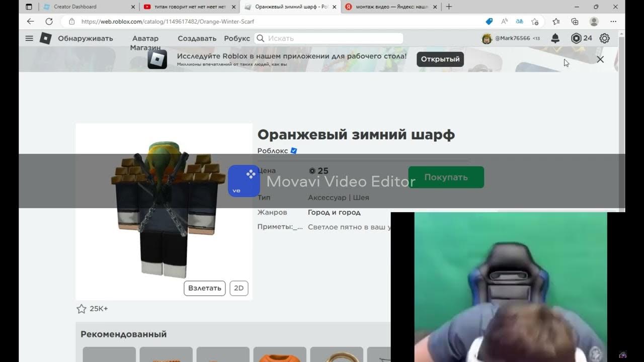644x362 pixels.
Task: Click the Взлетать button on preview
Action: 205,288
